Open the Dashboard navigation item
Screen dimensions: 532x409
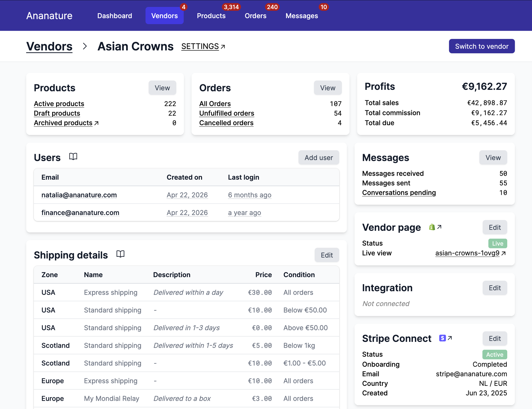coord(114,16)
